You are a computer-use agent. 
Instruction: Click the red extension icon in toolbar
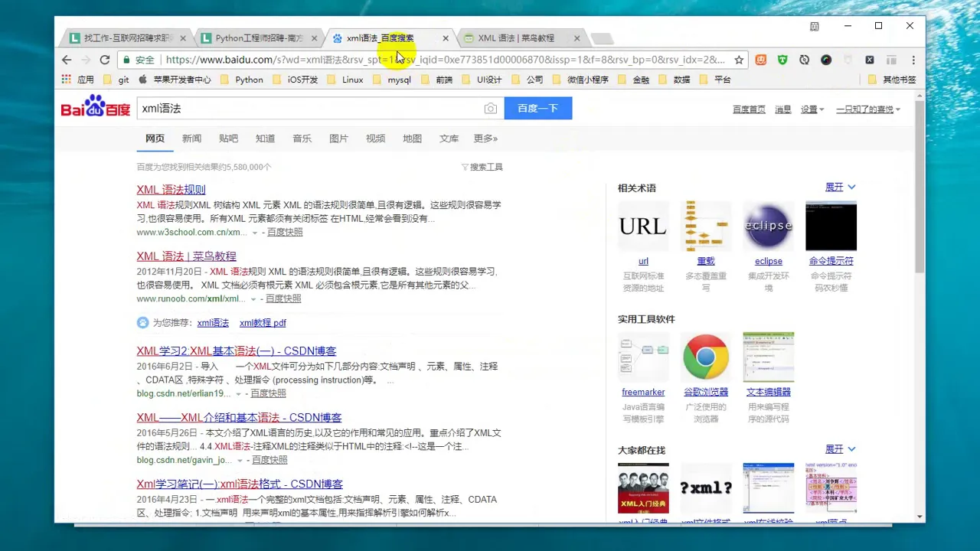760,60
